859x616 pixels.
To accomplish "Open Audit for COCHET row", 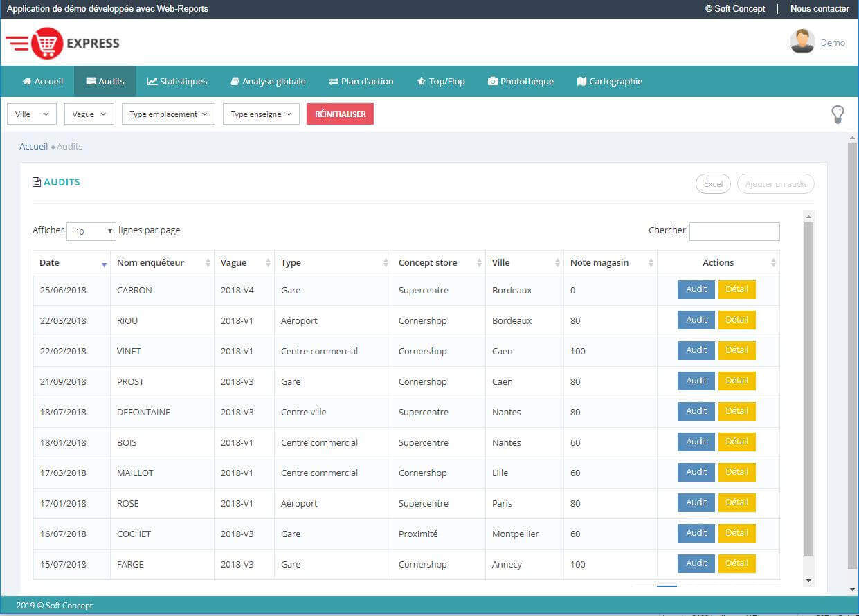I will (x=696, y=533).
